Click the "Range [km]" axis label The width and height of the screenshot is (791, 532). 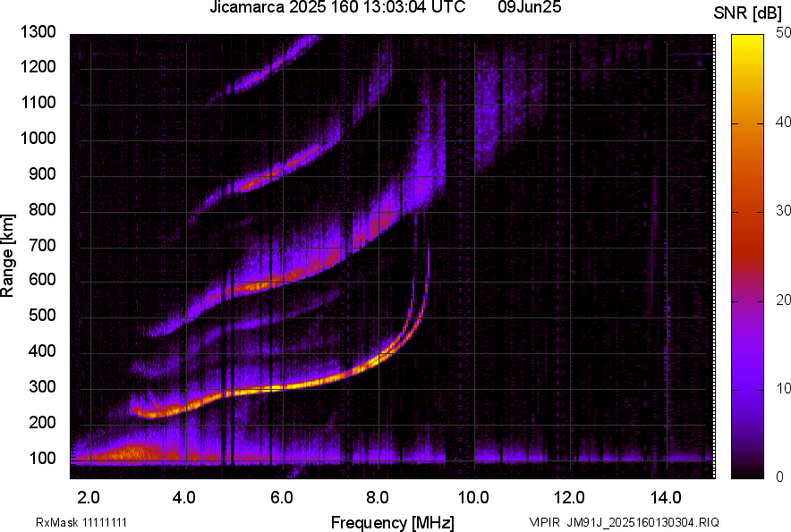(x=7, y=256)
